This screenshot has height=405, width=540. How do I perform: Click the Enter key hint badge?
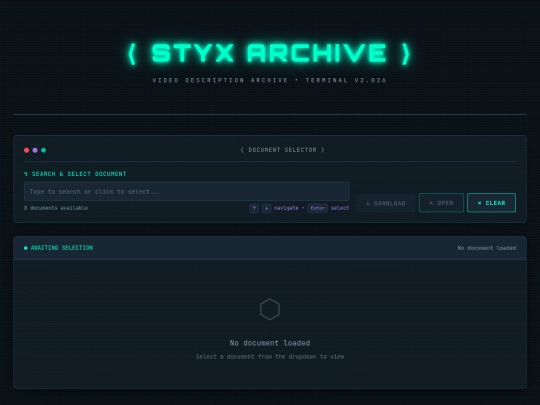317,208
